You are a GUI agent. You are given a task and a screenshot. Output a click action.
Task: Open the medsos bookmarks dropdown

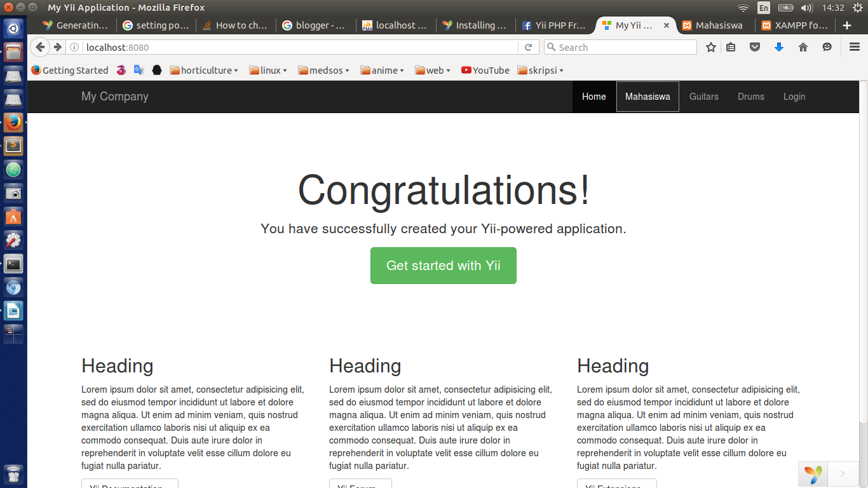(x=323, y=70)
